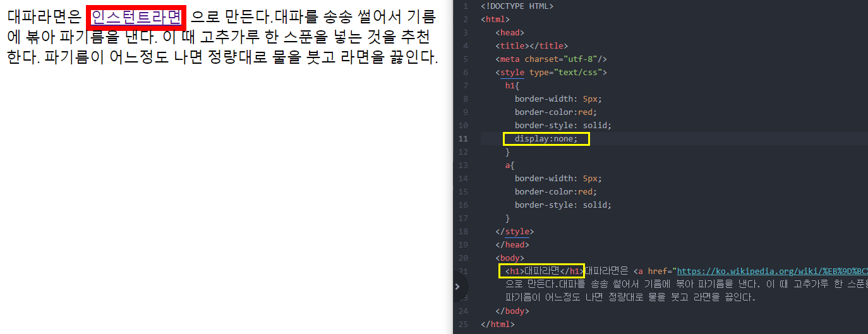Click <h1>대파라면</h1> in the code
Viewport: 868px width, 334px height.
tap(543, 271)
